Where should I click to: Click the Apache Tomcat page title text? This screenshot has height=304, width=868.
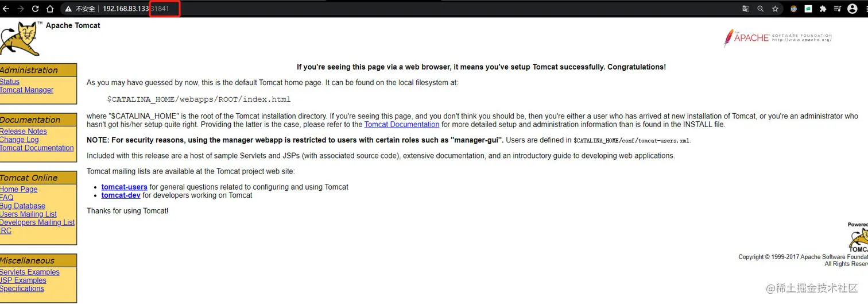click(x=73, y=25)
